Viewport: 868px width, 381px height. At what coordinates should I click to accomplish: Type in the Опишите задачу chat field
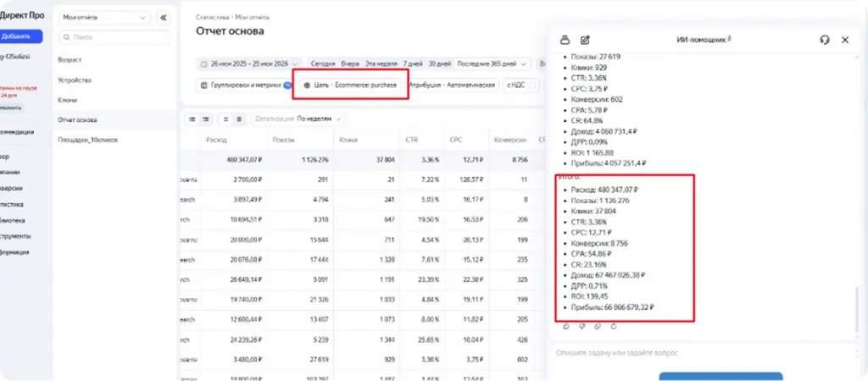coord(703,353)
